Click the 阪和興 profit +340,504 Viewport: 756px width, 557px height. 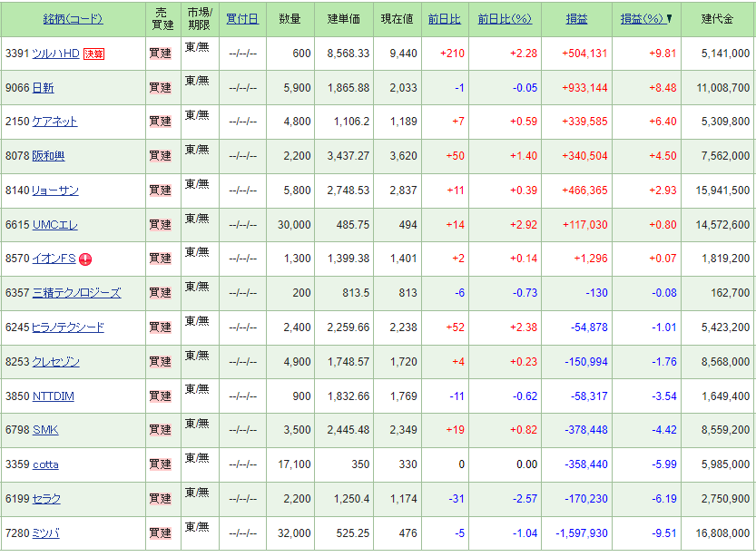pyautogui.click(x=584, y=156)
